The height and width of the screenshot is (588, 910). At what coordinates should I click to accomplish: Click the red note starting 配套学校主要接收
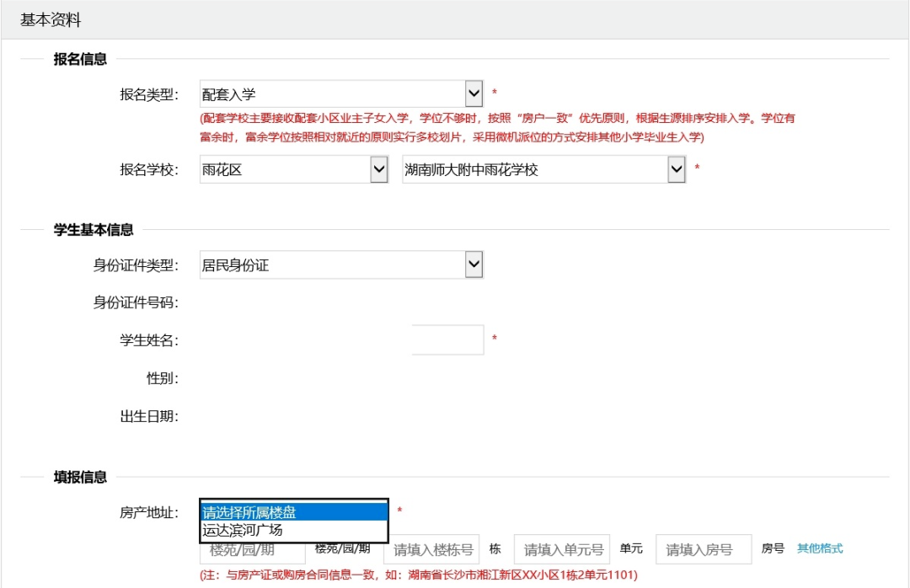[x=497, y=128]
